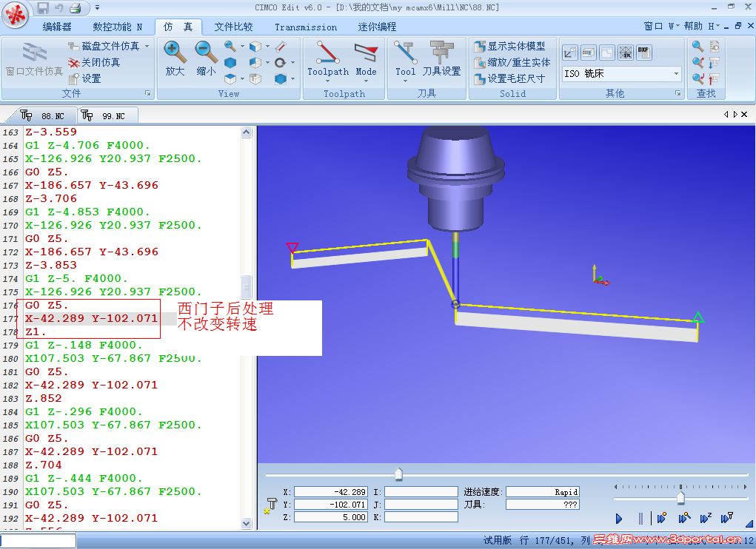Click the go to previous tool change icon
The height and width of the screenshot is (549, 756).
(x=714, y=78)
